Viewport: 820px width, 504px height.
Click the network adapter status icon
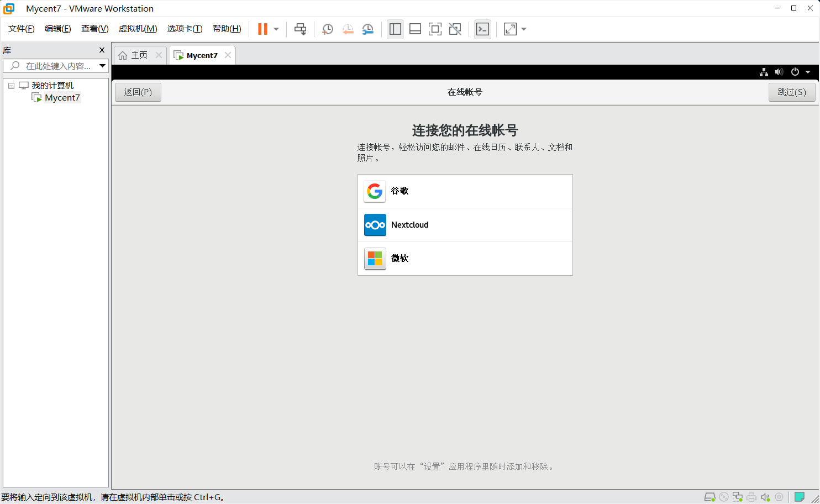click(738, 497)
